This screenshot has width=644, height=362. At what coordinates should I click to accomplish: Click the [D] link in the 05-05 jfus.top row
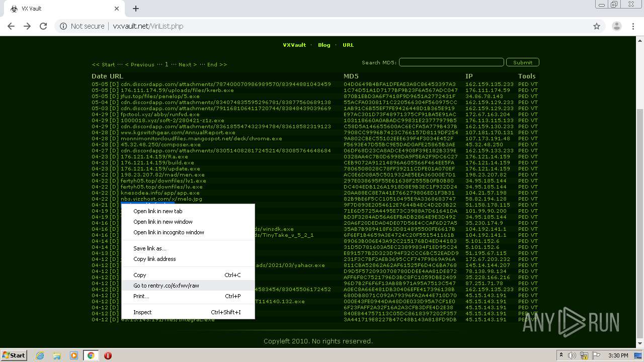click(x=114, y=97)
